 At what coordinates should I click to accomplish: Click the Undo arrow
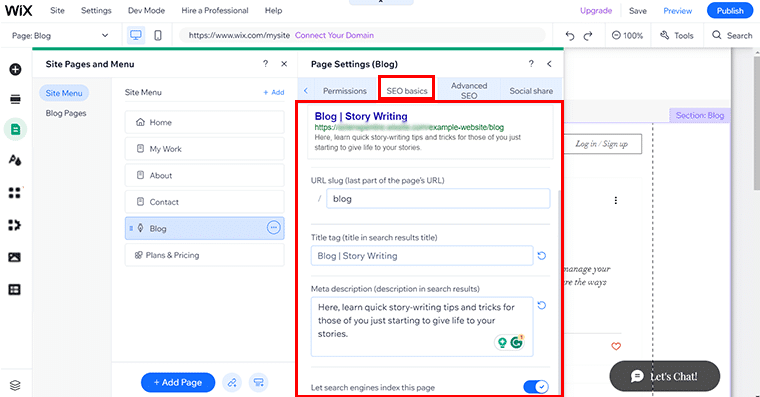[570, 35]
